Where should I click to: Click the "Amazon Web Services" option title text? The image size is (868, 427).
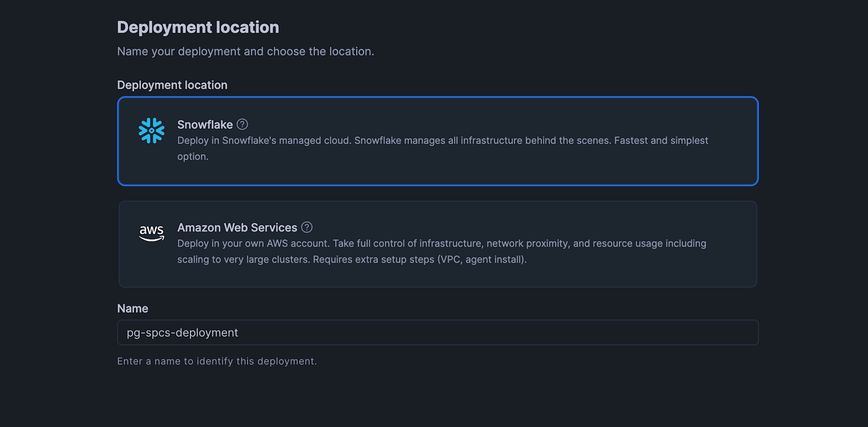pyautogui.click(x=237, y=228)
